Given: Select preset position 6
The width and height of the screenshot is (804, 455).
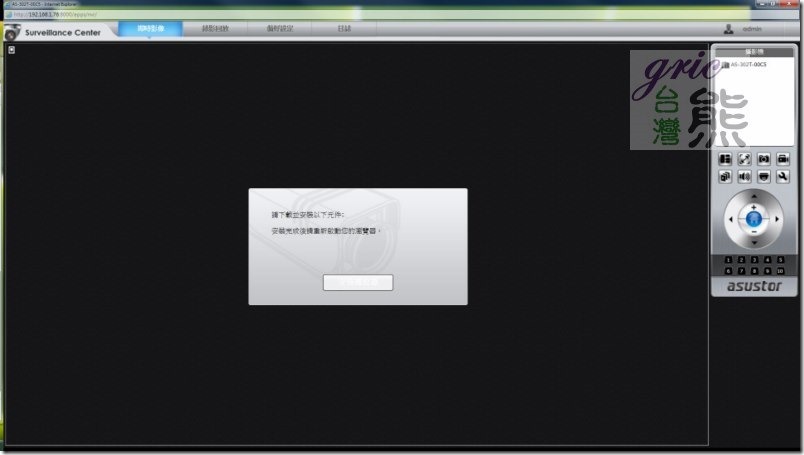Looking at the screenshot, I should pyautogui.click(x=728, y=271).
